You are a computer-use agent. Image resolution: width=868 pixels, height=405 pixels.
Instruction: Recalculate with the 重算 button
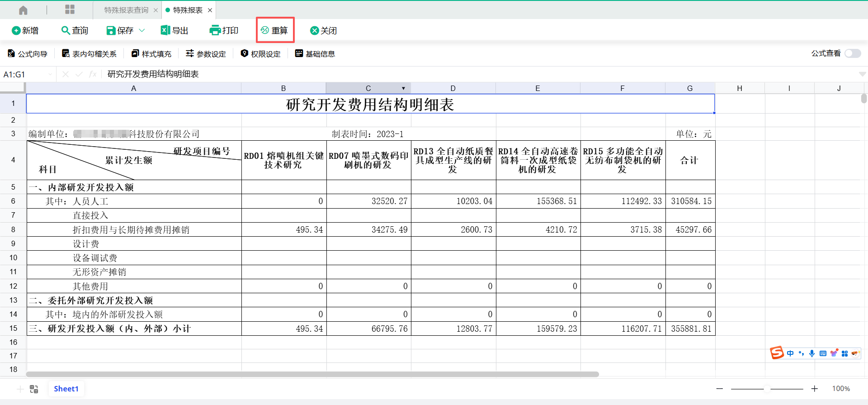click(275, 30)
